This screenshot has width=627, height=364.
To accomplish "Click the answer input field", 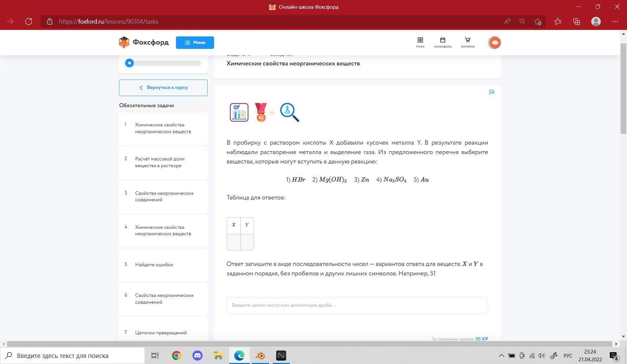I will coord(357,305).
